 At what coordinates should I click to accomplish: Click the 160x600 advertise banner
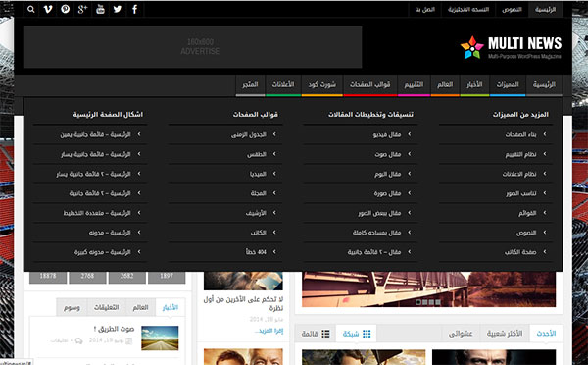[192, 47]
